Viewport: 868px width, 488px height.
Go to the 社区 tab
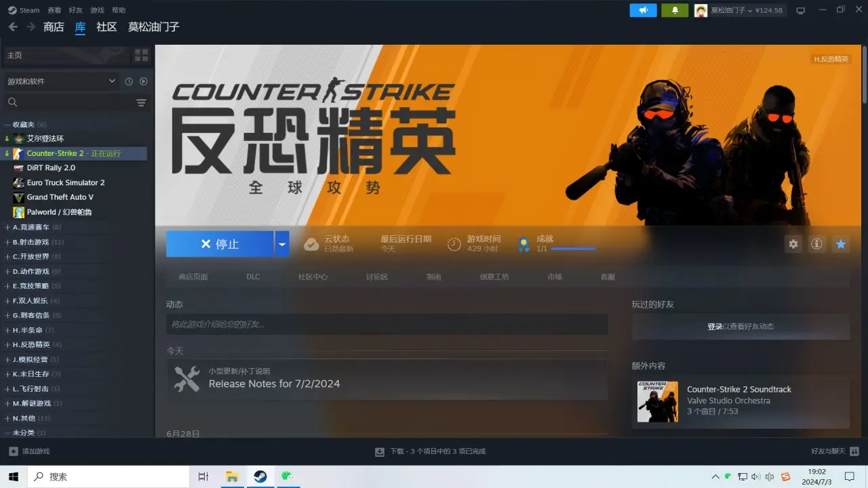106,27
